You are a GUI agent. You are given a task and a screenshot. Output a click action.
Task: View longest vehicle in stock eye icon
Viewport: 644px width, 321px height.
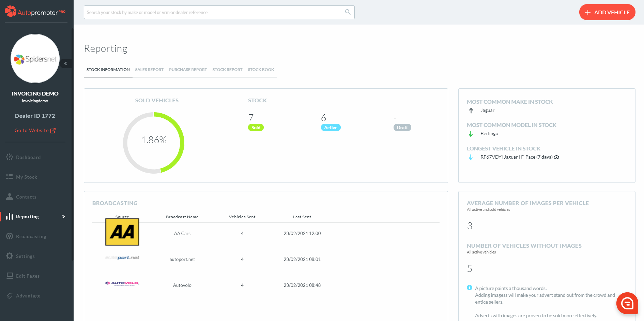click(x=556, y=157)
